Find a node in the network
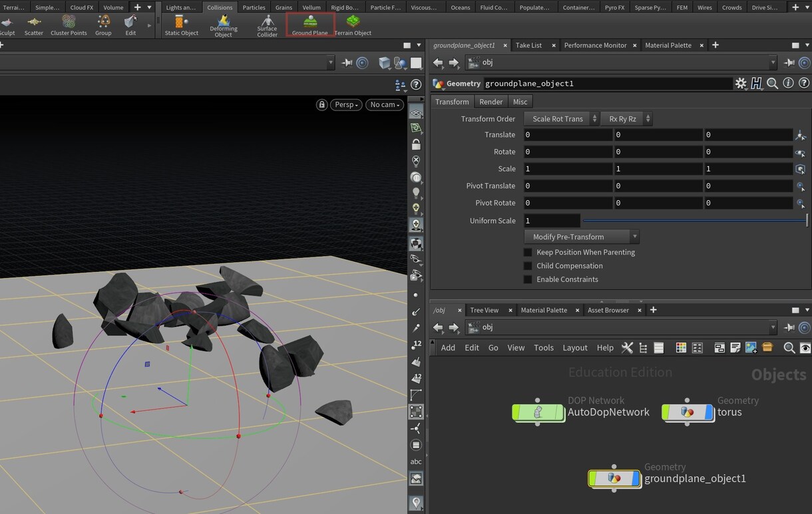The width and height of the screenshot is (812, 514). click(789, 348)
